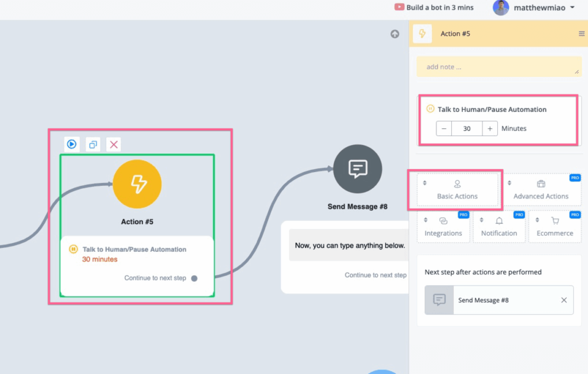
Task: Remove Send Message #8 as next step
Action: 563,300
